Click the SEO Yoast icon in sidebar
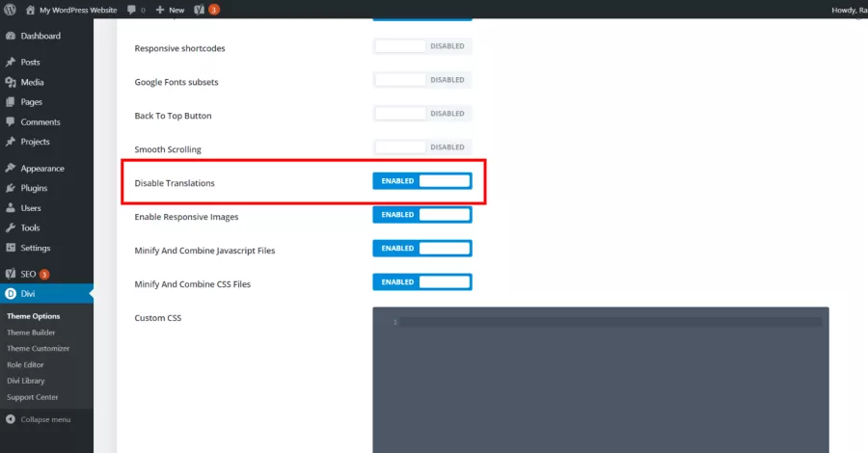Image resolution: width=868 pixels, height=453 pixels. pos(11,274)
